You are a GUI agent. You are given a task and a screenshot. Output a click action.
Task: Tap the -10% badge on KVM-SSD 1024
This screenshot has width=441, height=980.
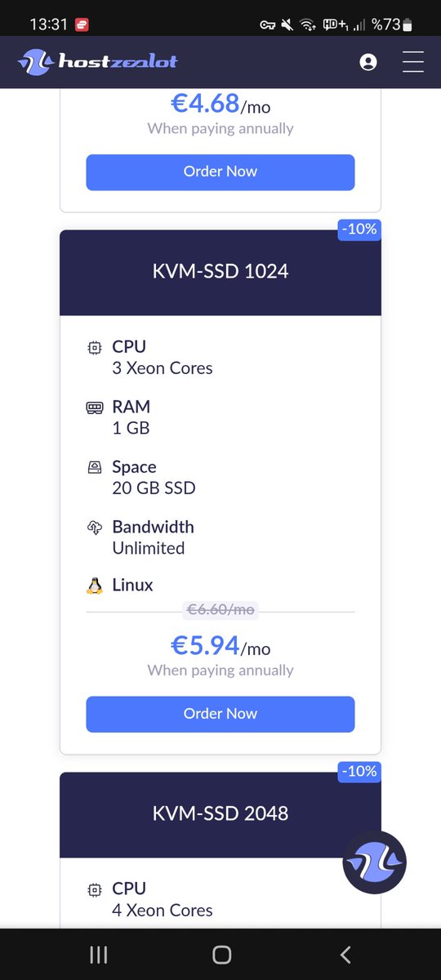tap(360, 229)
